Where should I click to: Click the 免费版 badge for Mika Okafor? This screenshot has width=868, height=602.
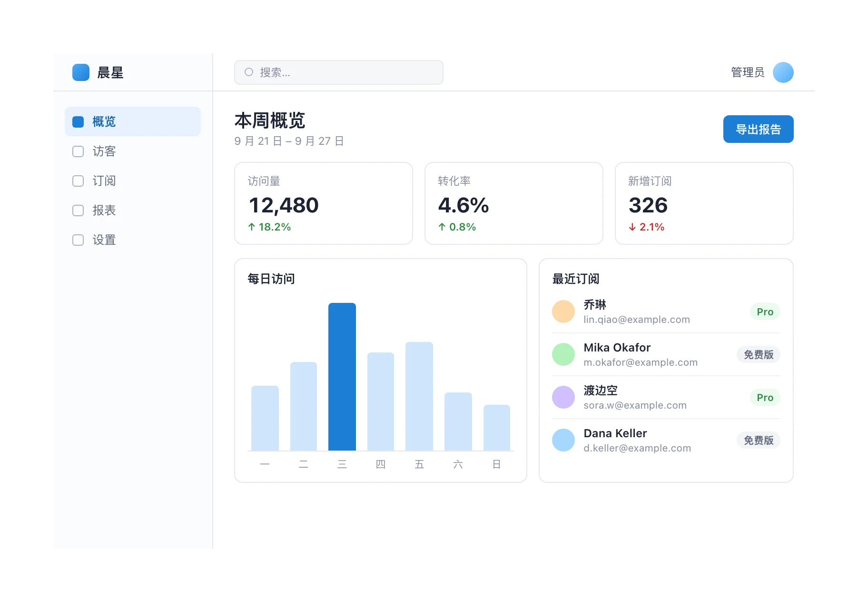pos(759,354)
